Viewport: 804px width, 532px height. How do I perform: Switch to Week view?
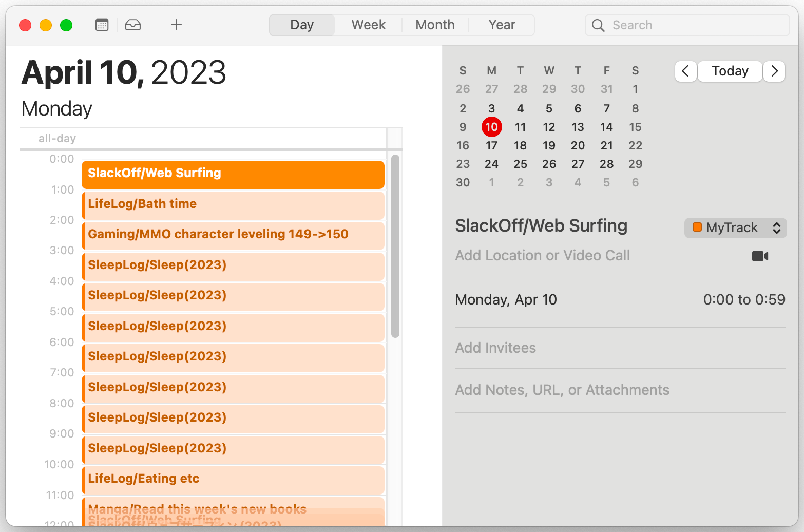(x=368, y=24)
